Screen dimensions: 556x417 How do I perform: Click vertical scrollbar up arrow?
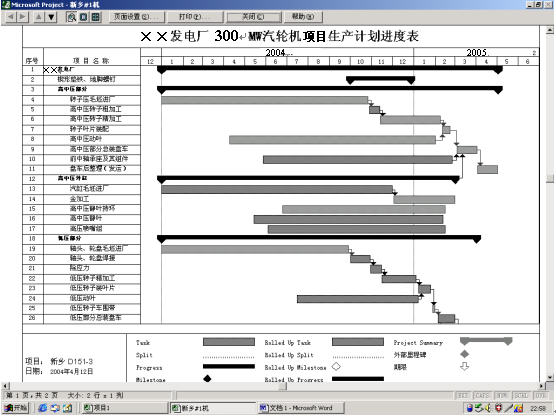point(550,29)
